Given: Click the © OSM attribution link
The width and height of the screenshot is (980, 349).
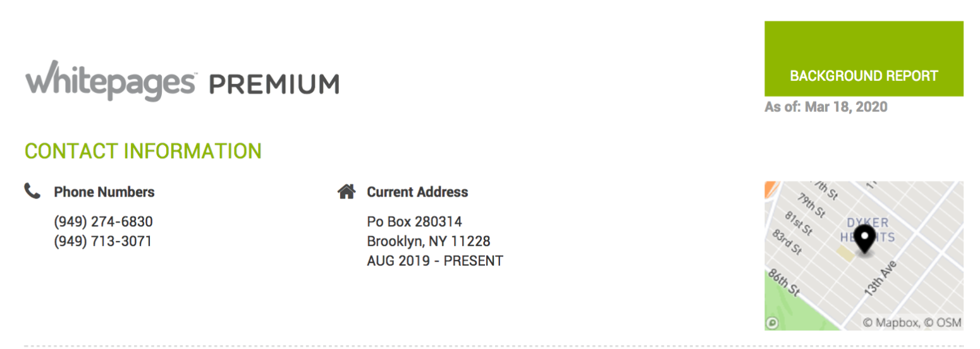Looking at the screenshot, I should point(942,323).
